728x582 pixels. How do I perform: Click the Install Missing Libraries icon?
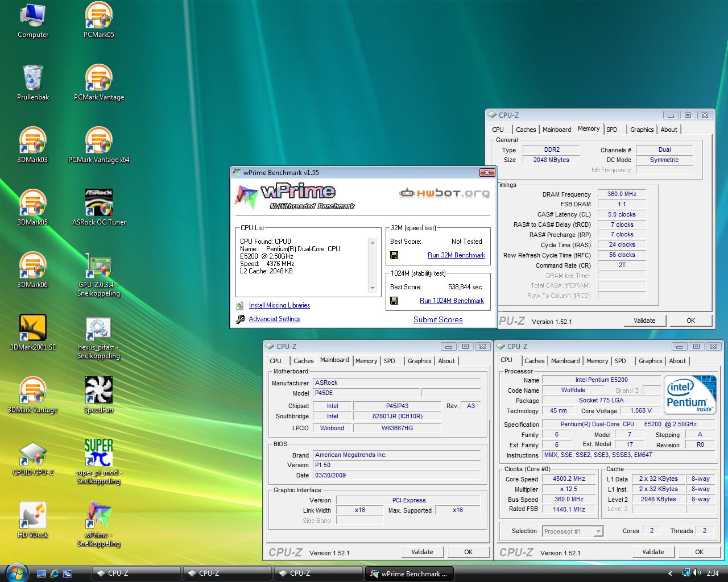click(240, 305)
